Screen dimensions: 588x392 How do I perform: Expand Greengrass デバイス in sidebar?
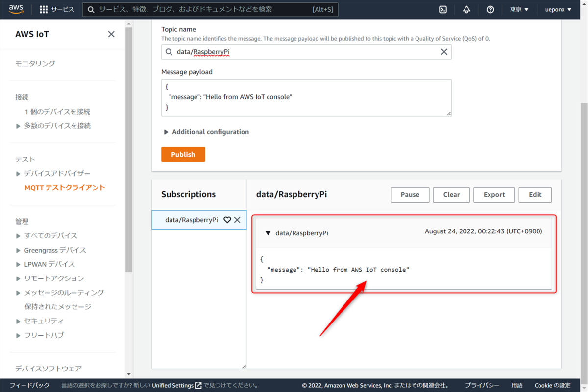[18, 250]
